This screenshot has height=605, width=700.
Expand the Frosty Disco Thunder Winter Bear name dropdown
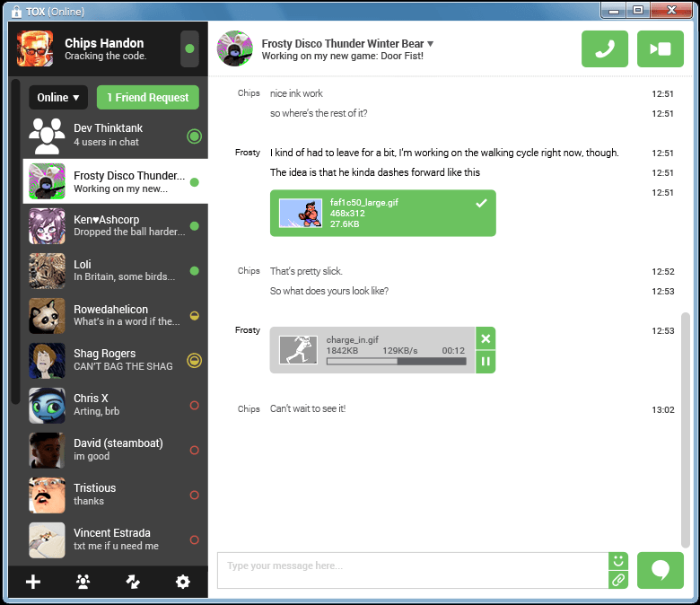point(431,43)
